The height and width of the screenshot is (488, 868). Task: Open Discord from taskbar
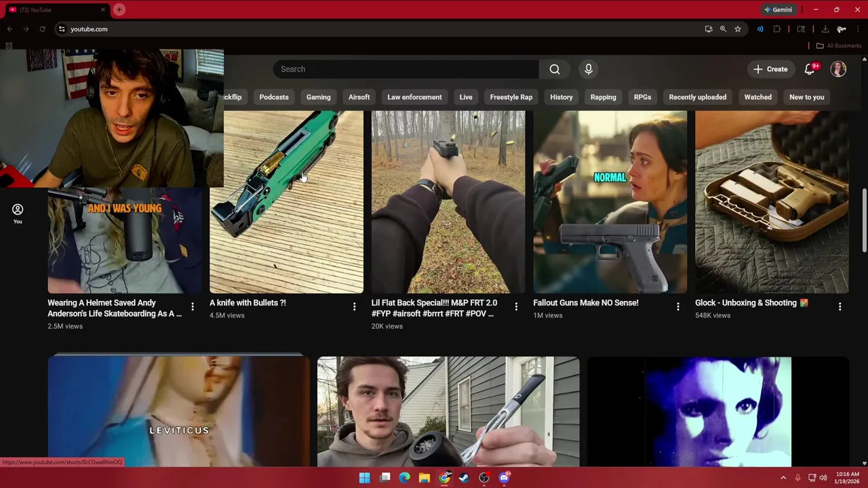pyautogui.click(x=504, y=478)
